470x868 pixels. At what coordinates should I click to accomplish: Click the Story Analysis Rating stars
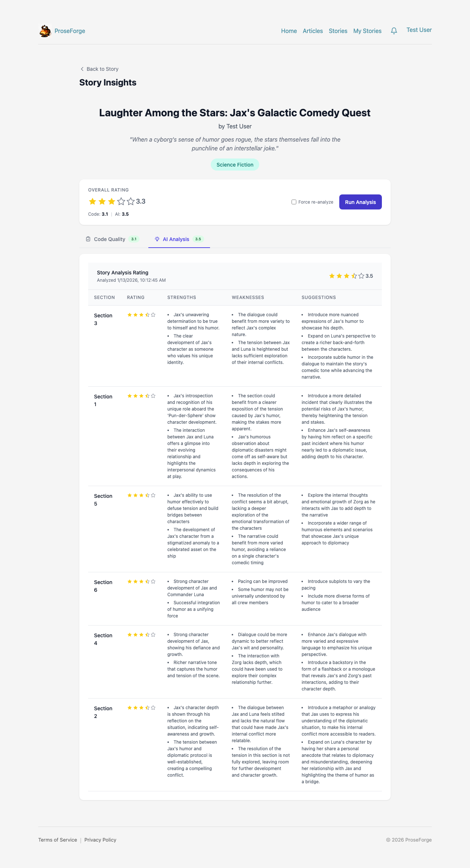click(346, 276)
